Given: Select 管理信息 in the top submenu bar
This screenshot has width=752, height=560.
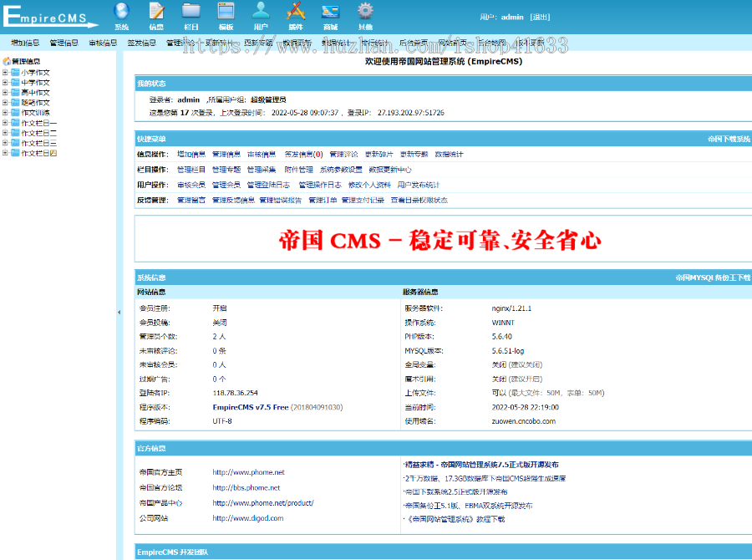Looking at the screenshot, I should click(64, 43).
